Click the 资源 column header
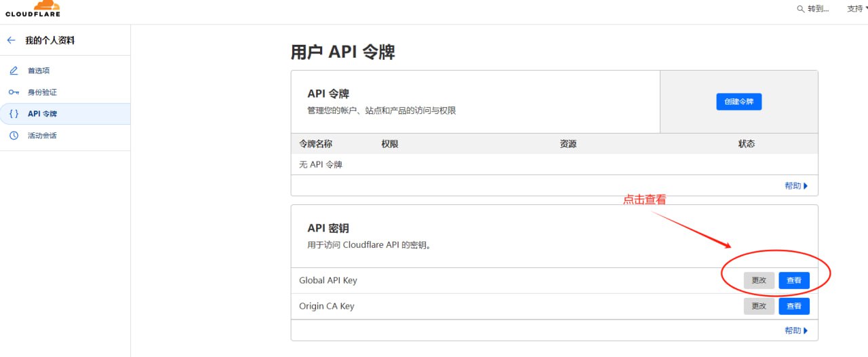868x357 pixels. (568, 144)
